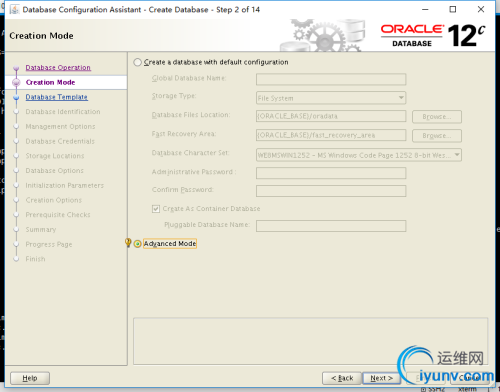This screenshot has width=500, height=392.
Task: Browse for Database Files Location
Action: click(x=437, y=117)
